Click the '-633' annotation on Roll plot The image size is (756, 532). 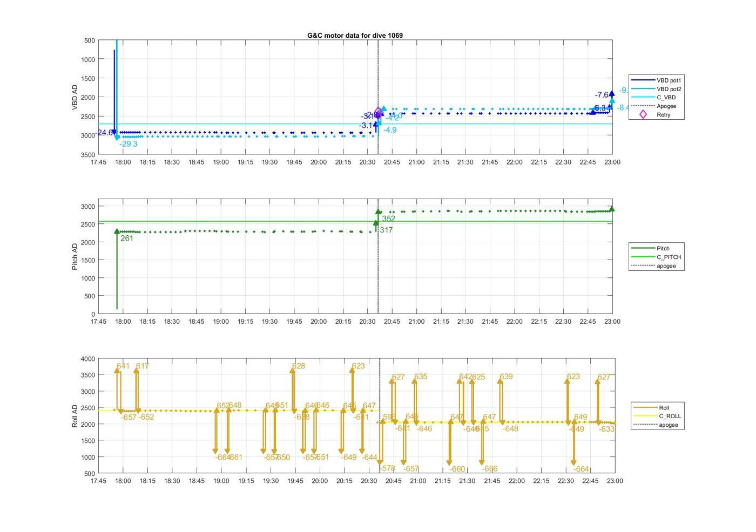click(606, 429)
